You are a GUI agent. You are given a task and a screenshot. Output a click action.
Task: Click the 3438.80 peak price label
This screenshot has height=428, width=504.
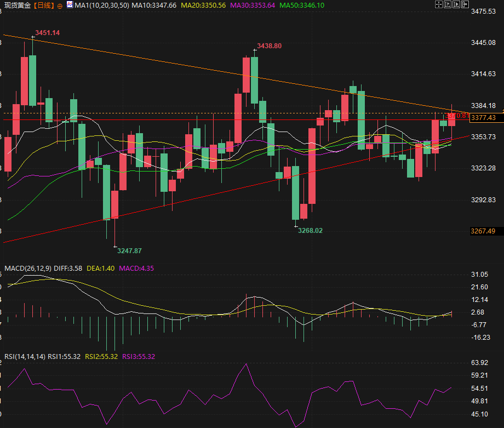coord(270,46)
